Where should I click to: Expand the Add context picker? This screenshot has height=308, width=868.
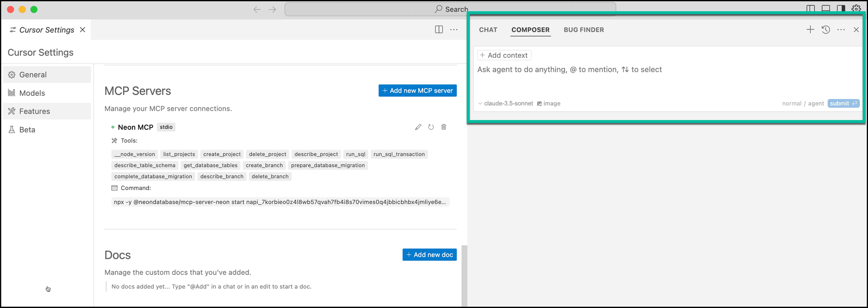coord(504,55)
